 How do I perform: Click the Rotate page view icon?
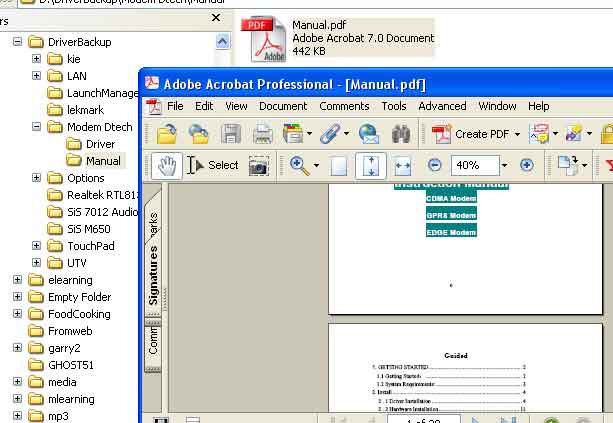[x=568, y=166]
